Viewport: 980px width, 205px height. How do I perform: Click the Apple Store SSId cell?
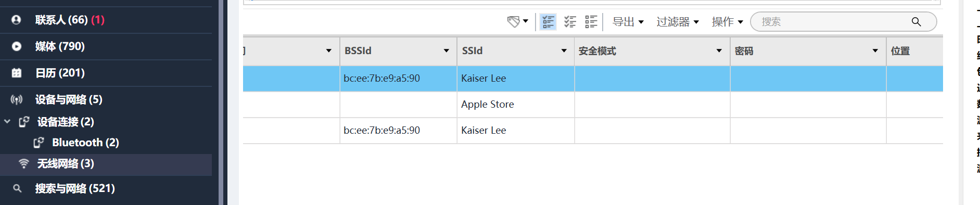[x=488, y=105]
